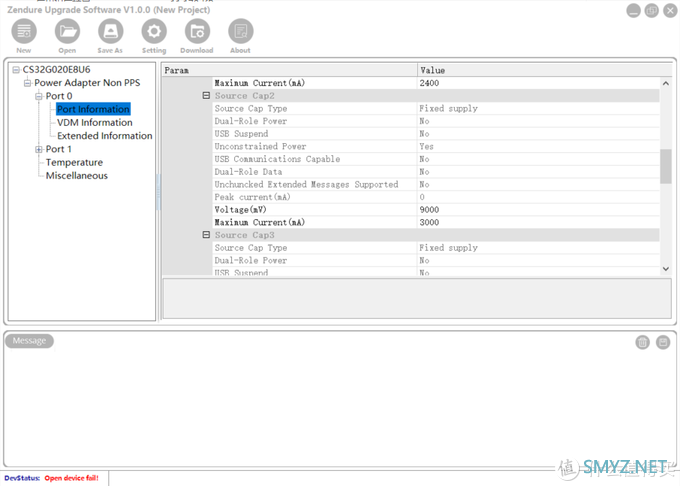
Task: Select the Temperature tree item
Action: pyautogui.click(x=74, y=163)
